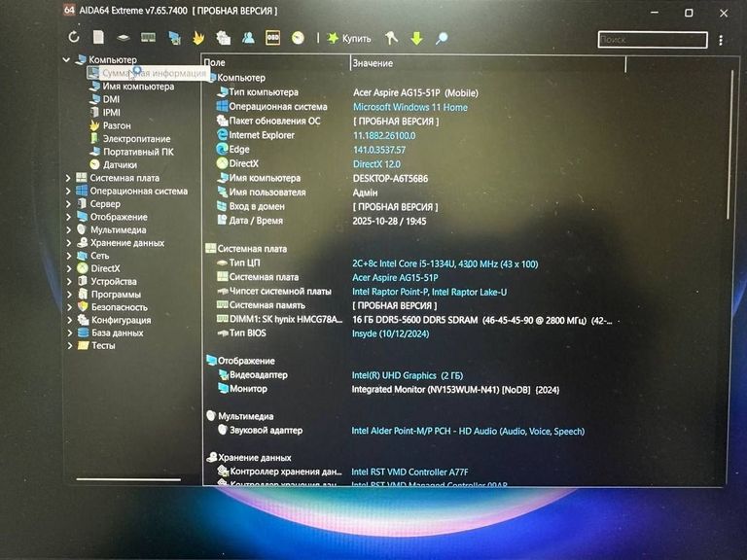Open the preferences tools icon
747x560 pixels.
(x=391, y=38)
